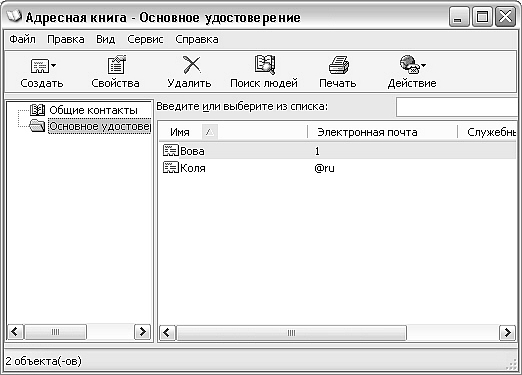Open the Правка menu

point(66,39)
